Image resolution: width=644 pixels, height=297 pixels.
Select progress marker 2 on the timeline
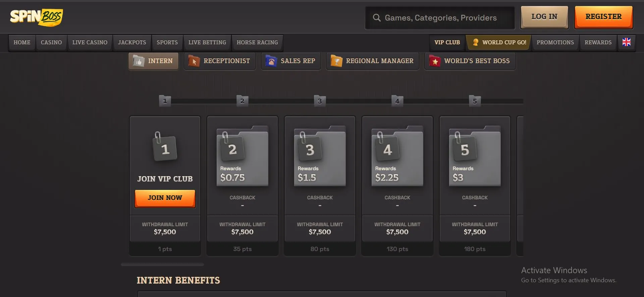click(x=242, y=101)
